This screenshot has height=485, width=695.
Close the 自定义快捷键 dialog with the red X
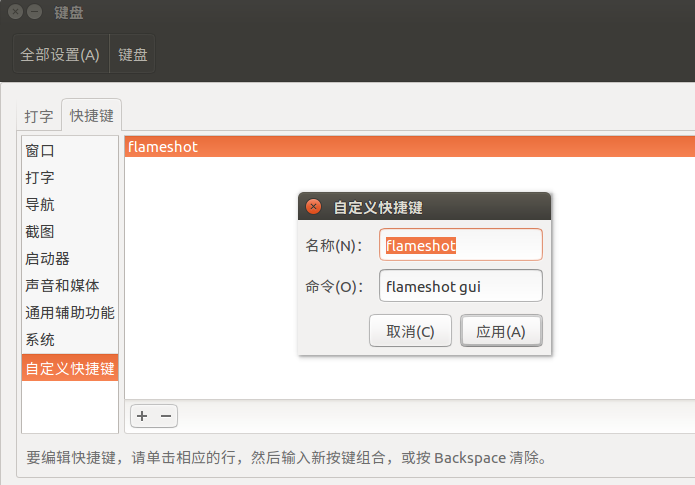[x=313, y=207]
